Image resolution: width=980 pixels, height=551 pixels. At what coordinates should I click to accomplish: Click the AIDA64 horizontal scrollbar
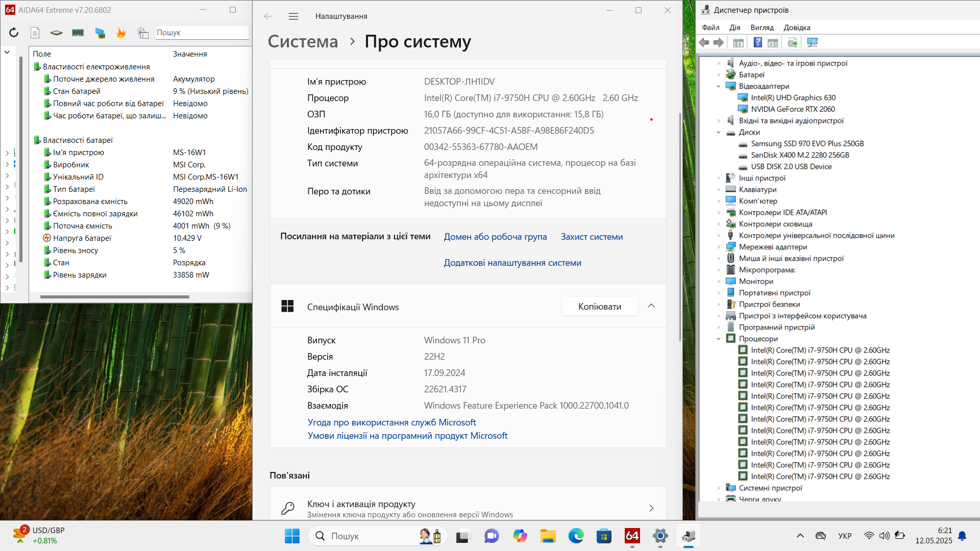(115, 296)
